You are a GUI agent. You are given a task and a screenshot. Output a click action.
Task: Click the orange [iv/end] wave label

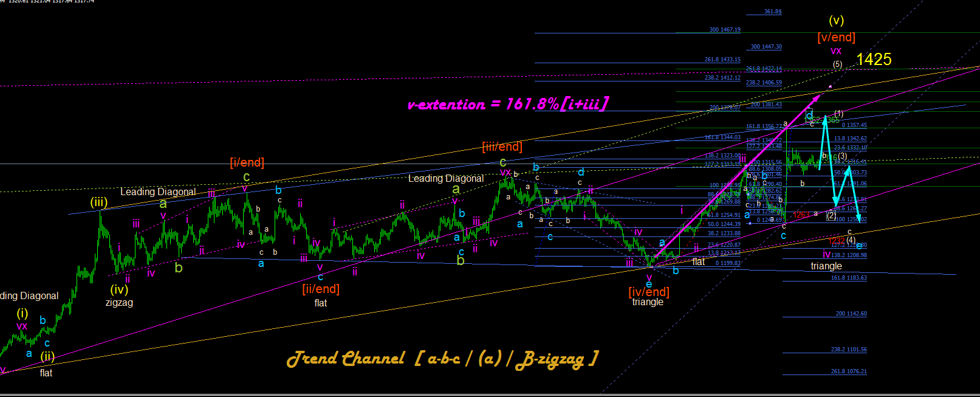point(649,292)
